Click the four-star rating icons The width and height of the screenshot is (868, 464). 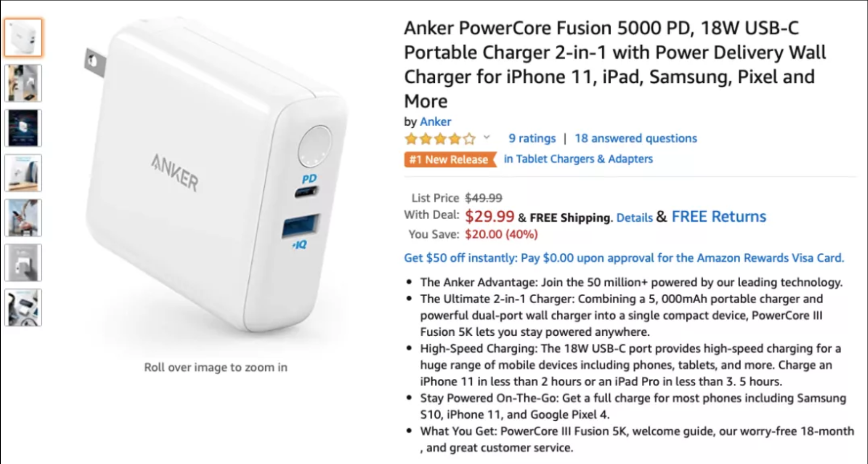click(440, 139)
